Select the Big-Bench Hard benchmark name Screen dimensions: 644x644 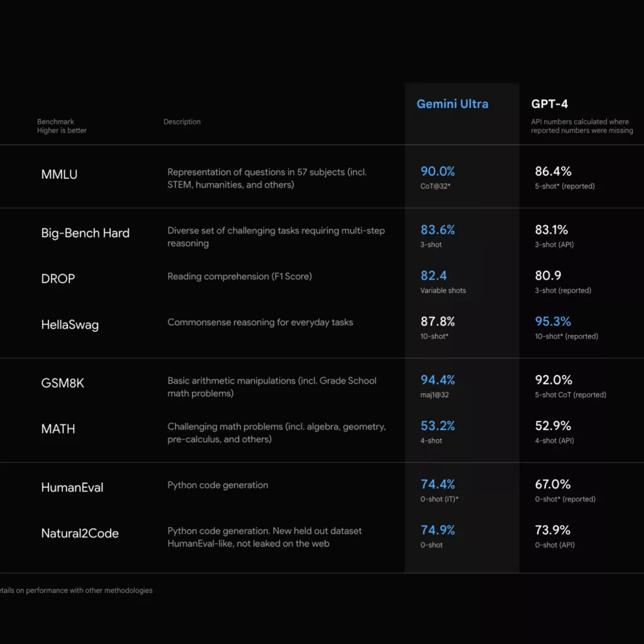pyautogui.click(x=85, y=233)
